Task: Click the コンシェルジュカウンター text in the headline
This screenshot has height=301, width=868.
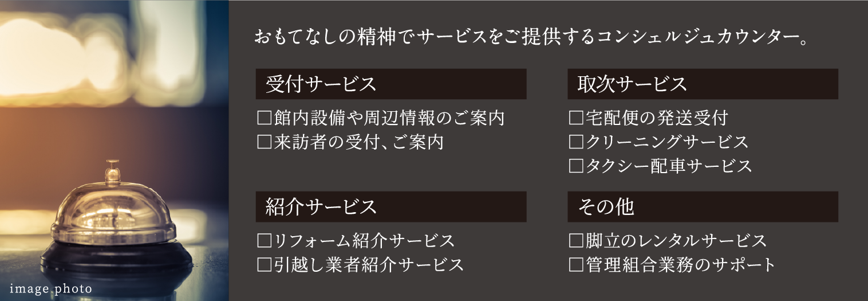Action: 696,38
